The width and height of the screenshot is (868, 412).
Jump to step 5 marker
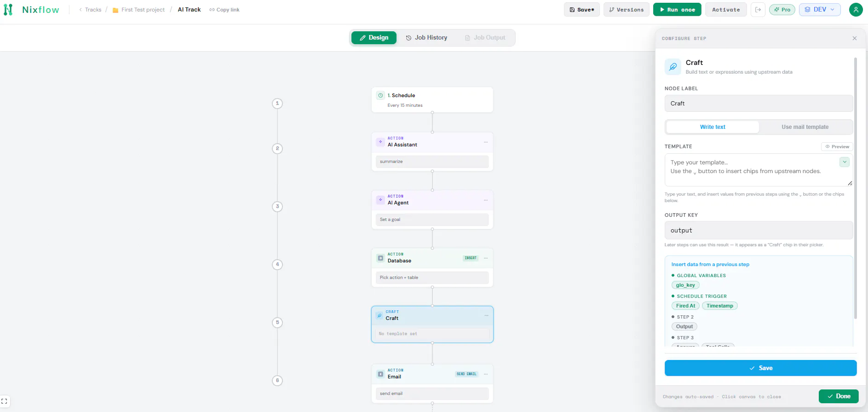(277, 323)
